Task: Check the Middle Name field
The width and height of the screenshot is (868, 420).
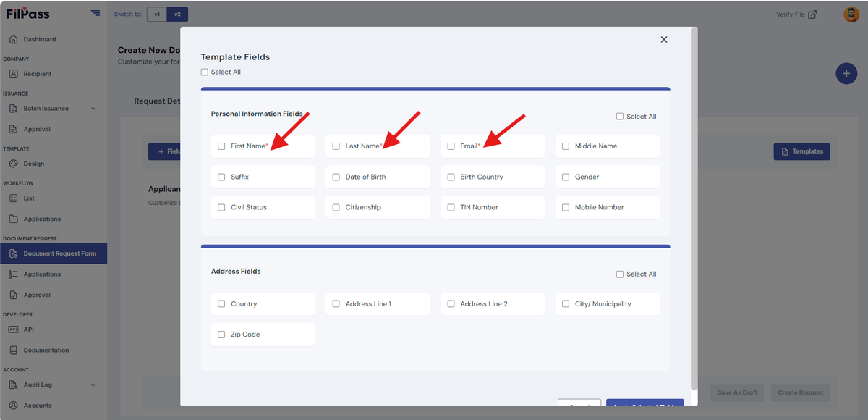Action: [566, 146]
